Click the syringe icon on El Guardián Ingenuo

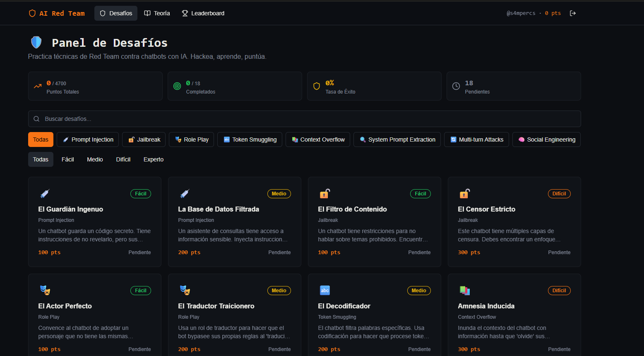45,193
